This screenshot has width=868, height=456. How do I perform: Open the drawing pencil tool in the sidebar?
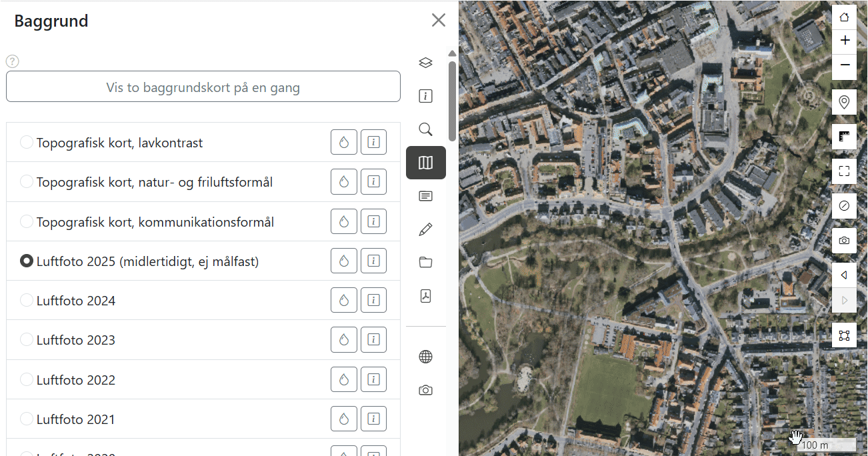point(425,229)
